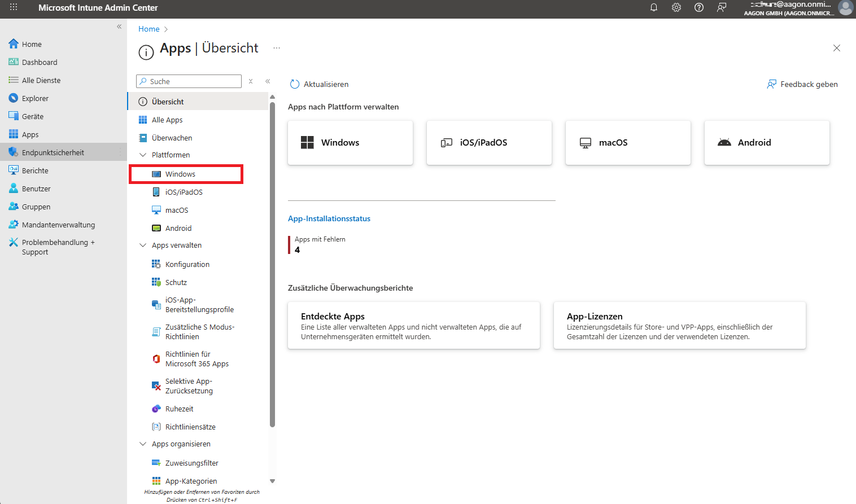Click into the Suche search field
The width and height of the screenshot is (856, 504).
(x=192, y=81)
